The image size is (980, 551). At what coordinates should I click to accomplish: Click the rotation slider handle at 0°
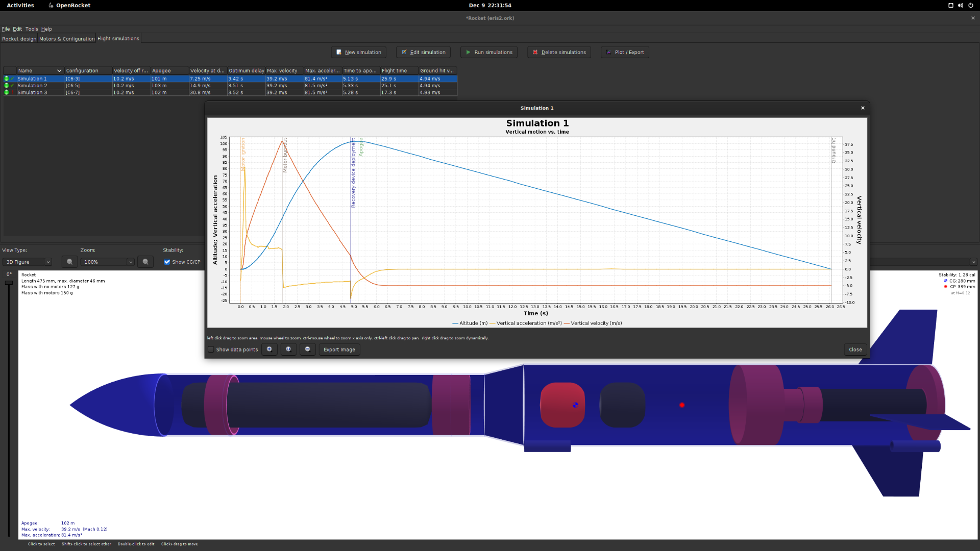(9, 283)
